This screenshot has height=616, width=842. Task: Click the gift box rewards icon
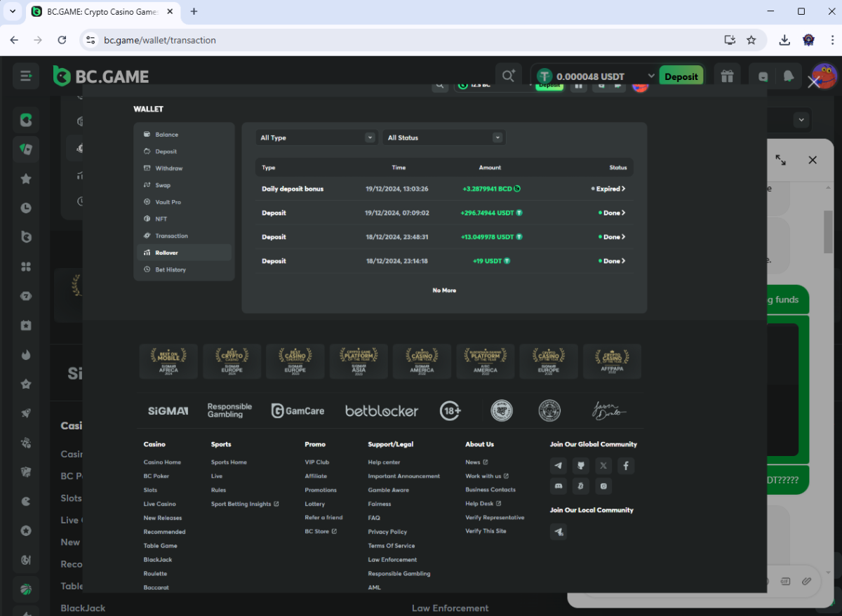tap(727, 76)
